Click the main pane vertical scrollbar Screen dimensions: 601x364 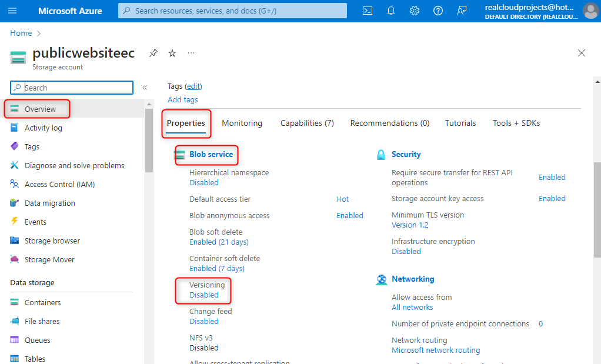[x=597, y=212]
